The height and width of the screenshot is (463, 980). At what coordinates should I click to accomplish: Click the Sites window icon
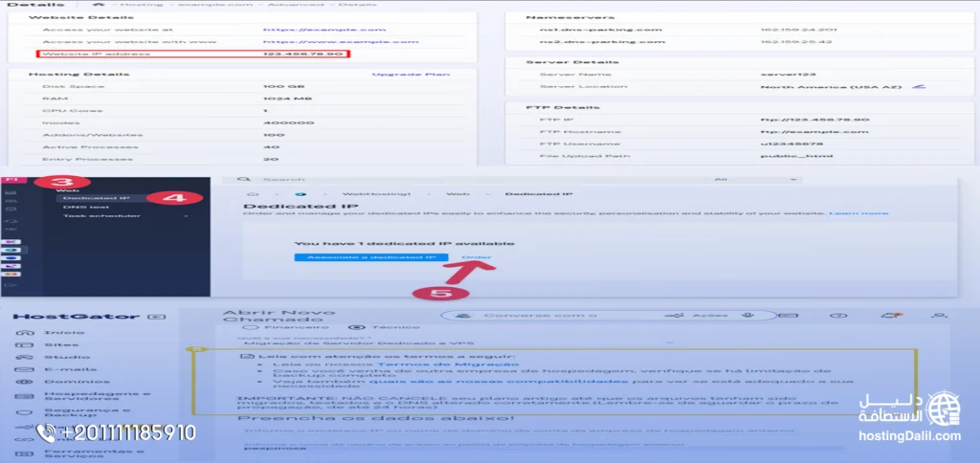[x=24, y=345]
